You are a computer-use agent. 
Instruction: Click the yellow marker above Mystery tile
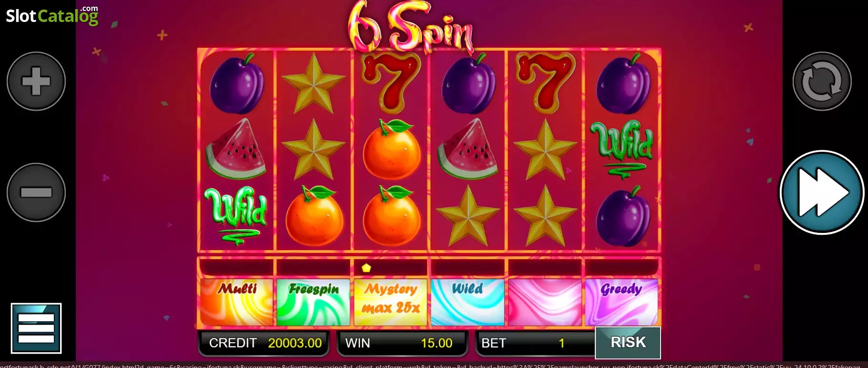[366, 268]
